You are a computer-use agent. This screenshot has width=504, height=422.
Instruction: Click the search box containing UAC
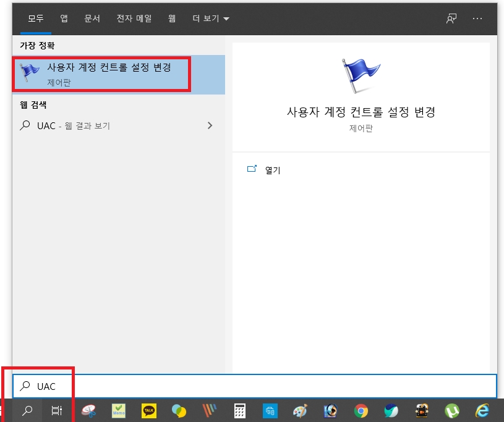[x=255, y=386]
